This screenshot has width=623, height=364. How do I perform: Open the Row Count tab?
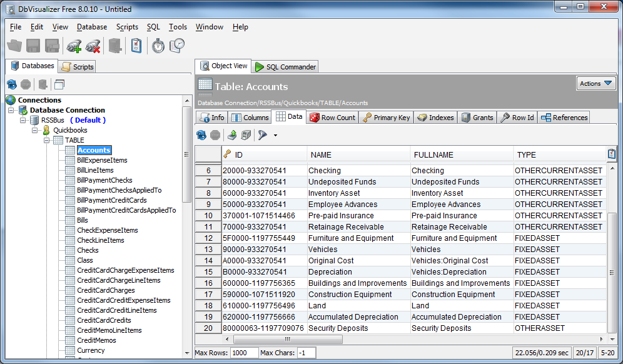point(333,118)
